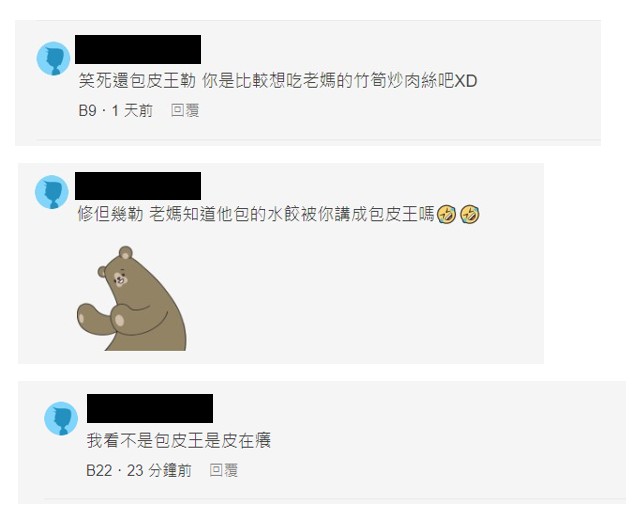Viewport: 644px width, 521px height.
Task: Click the 1 天前 timestamp
Action: point(132,110)
